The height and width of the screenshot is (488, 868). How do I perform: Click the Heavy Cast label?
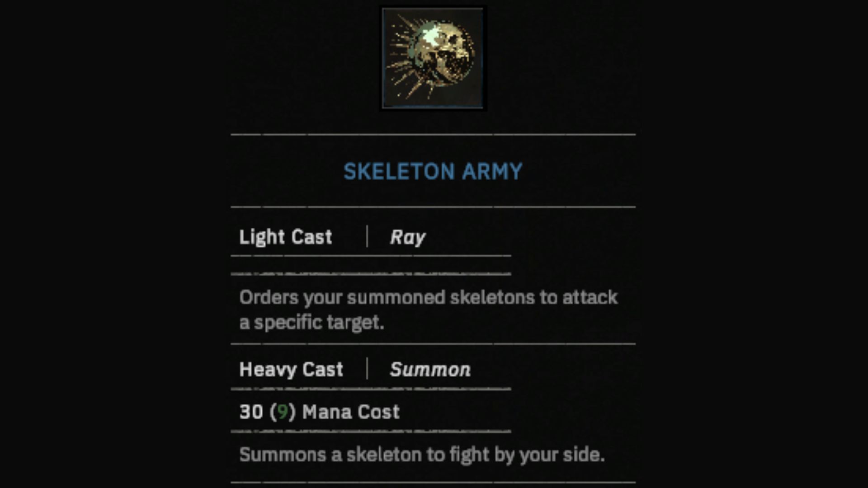point(291,370)
